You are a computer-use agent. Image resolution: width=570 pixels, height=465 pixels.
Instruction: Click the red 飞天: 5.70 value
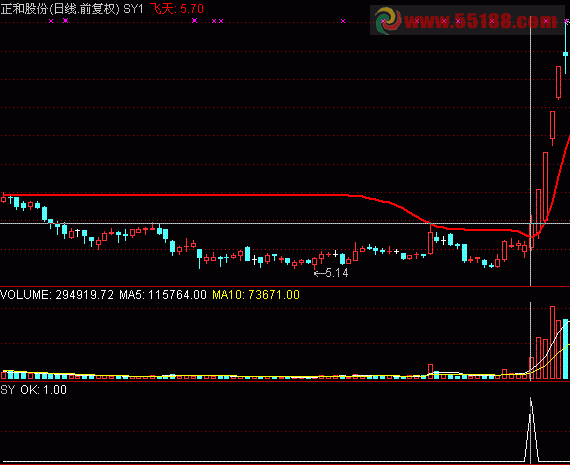coord(177,8)
